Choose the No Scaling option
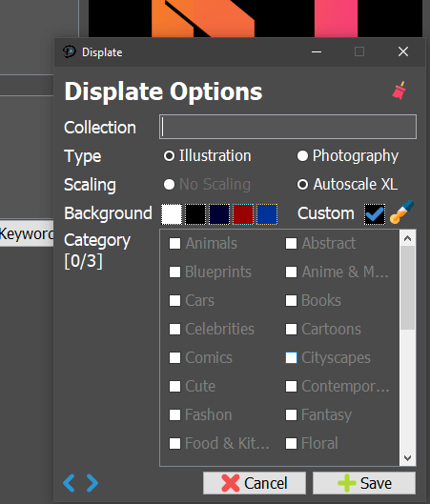 tap(207, 185)
